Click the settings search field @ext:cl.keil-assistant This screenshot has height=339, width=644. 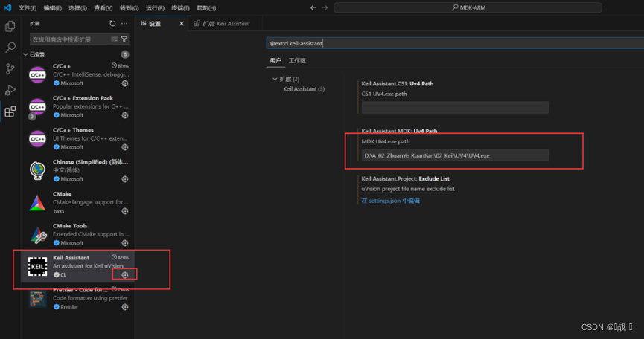coord(455,43)
